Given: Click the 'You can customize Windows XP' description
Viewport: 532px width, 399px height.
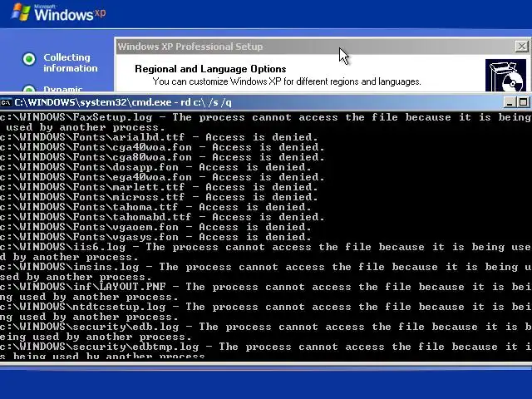Looking at the screenshot, I should (287, 81).
